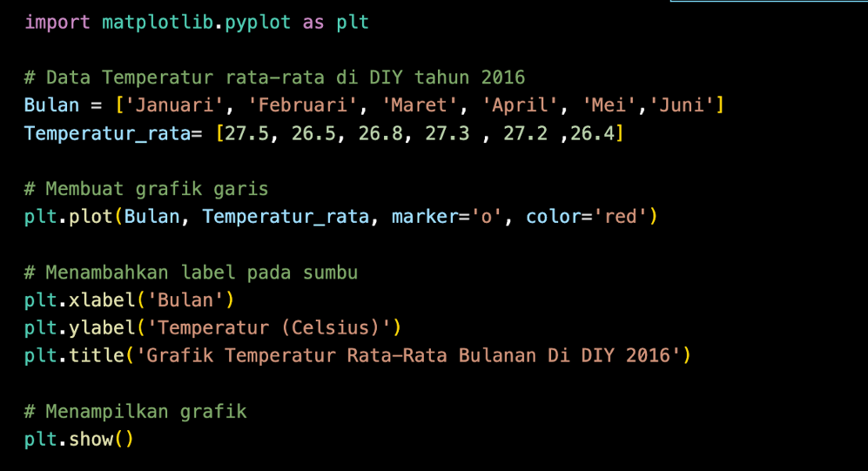This screenshot has height=471, width=868.
Task: Click the 'Temperatur_rata' variable assignment
Action: point(107,133)
